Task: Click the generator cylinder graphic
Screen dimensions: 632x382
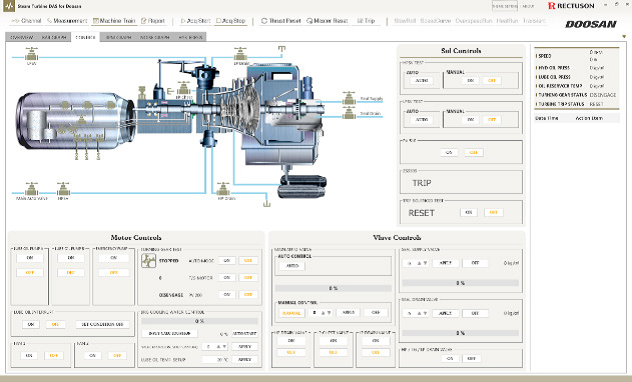Action: 75,121
